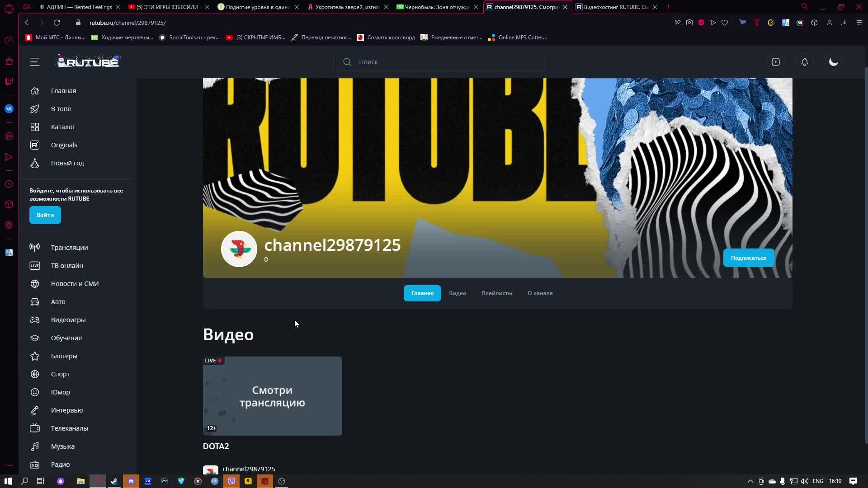Open the DOTA2 live stream thumbnail
Screen dimensions: 868x488
[x=272, y=396]
